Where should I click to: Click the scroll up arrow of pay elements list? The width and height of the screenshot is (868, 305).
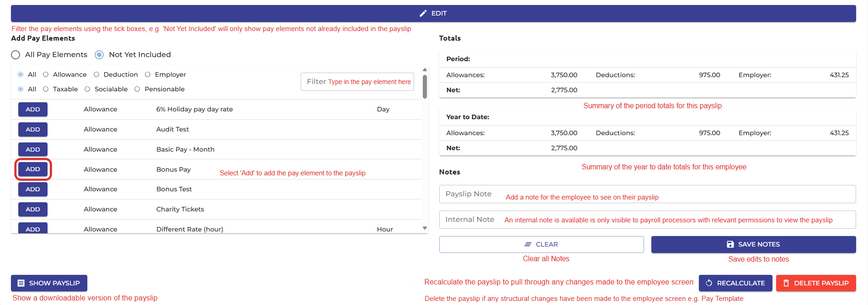425,70
